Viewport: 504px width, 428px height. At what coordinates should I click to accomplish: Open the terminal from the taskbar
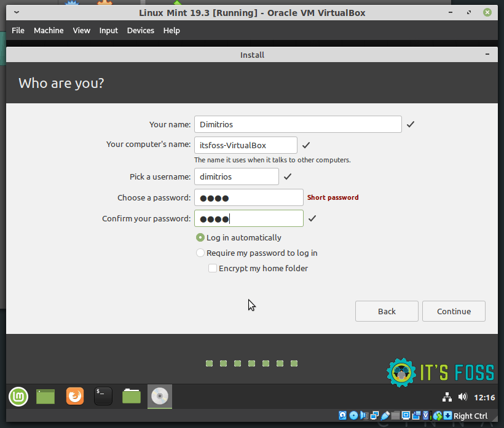103,397
